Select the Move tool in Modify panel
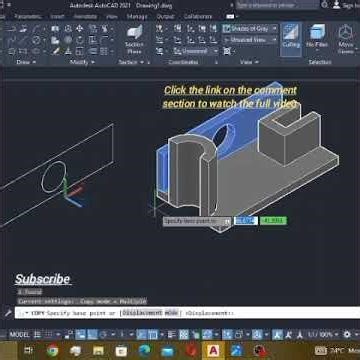 click(79, 29)
